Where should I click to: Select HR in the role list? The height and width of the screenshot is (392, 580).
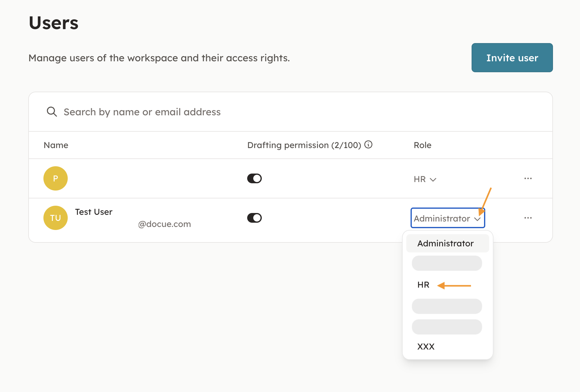point(423,285)
